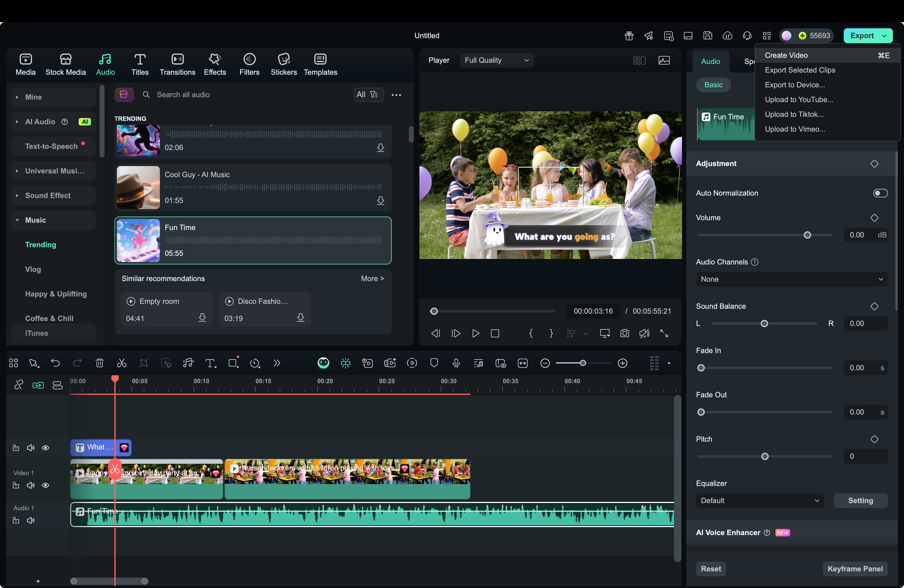Play the video with the play button

(x=476, y=333)
